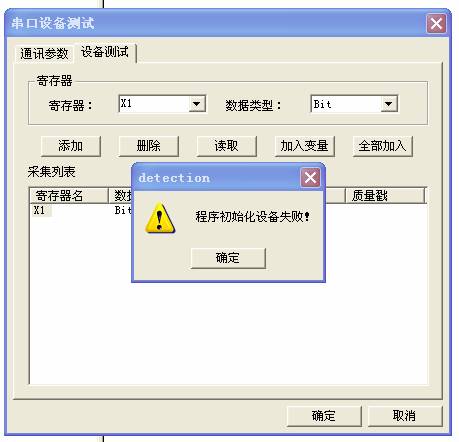This screenshot has height=442, width=459.
Task: Click the 寄存器名 column header
Action: pos(69,196)
